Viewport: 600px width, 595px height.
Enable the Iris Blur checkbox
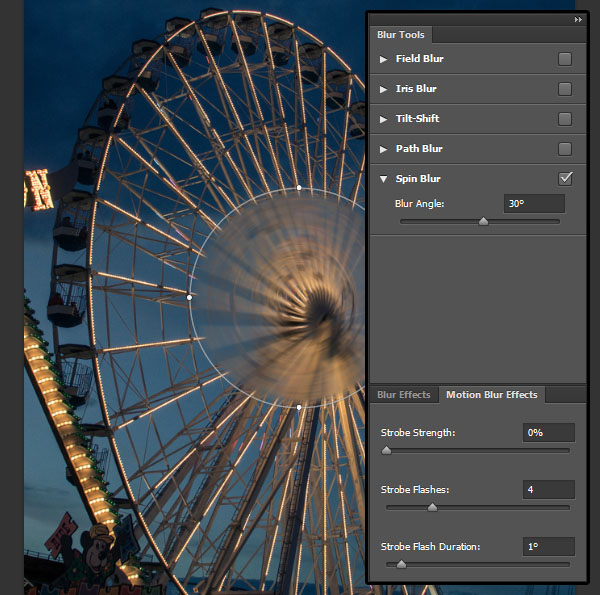pyautogui.click(x=565, y=89)
